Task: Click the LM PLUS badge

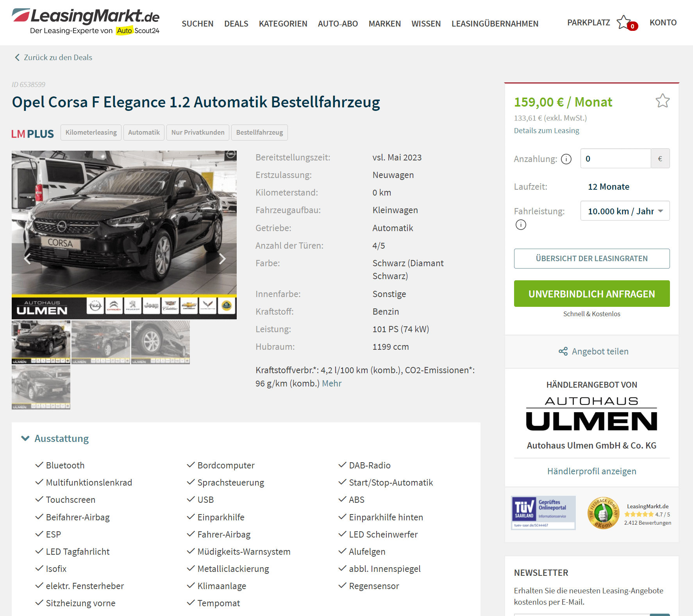Action: point(32,134)
